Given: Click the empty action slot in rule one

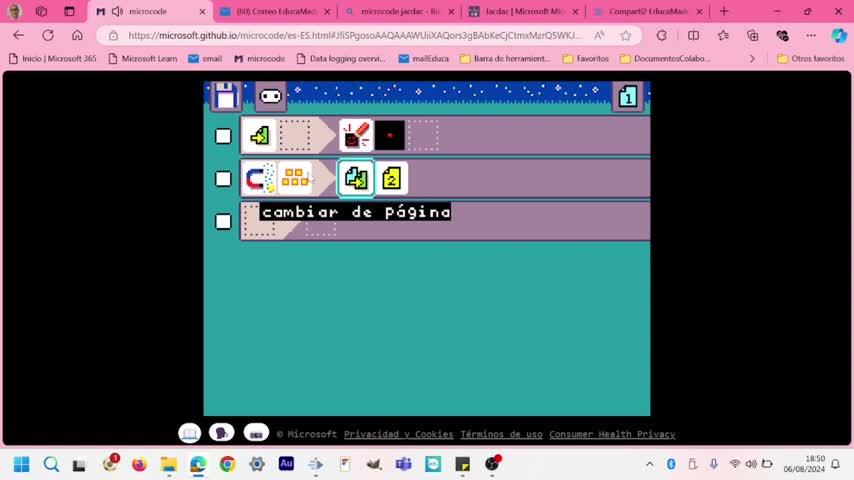Looking at the screenshot, I should click(x=423, y=135).
